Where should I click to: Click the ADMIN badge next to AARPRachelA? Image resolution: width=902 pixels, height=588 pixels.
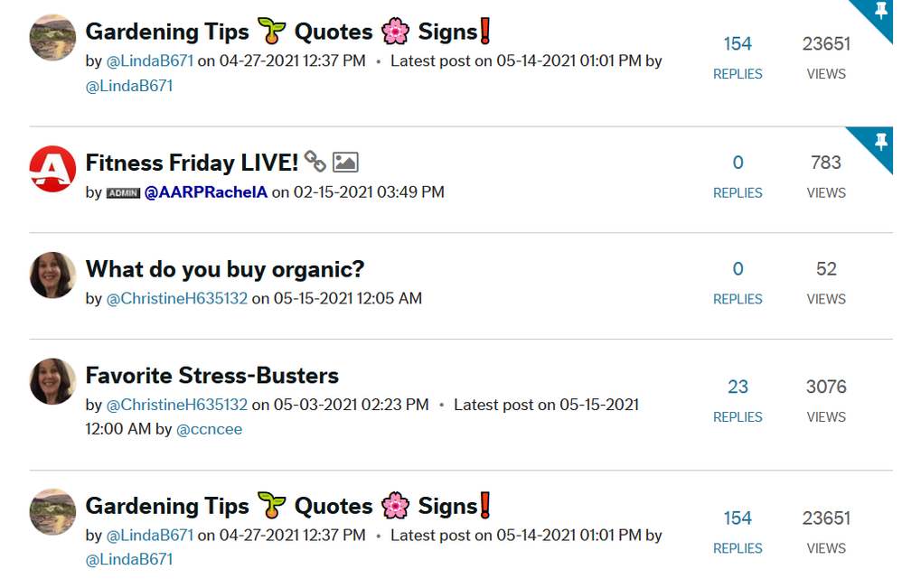[123, 193]
